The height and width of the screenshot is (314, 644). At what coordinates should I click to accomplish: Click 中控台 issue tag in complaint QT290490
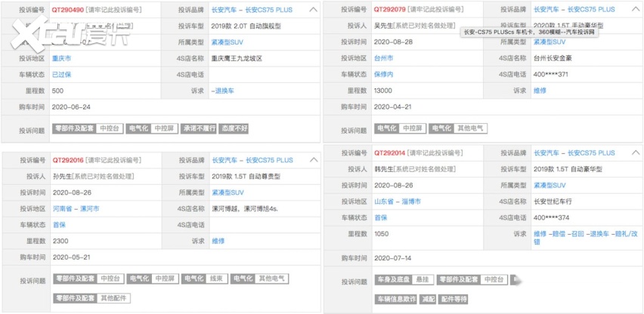pos(110,128)
